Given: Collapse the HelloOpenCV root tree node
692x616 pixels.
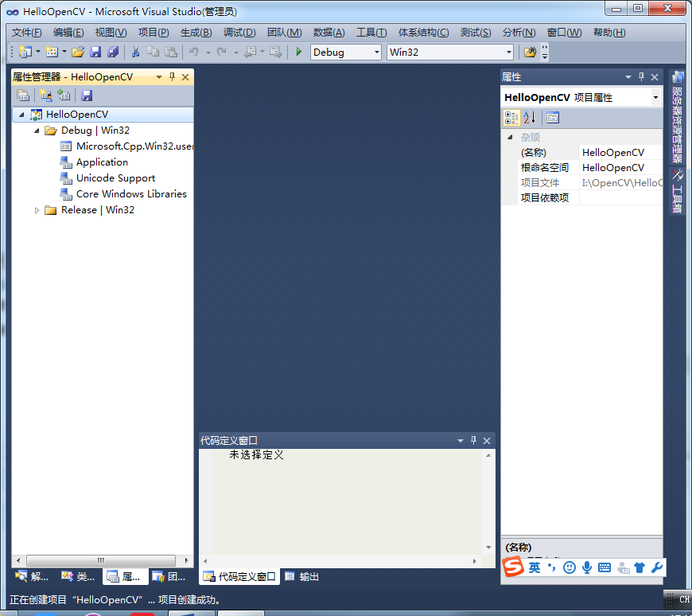Looking at the screenshot, I should (x=21, y=115).
